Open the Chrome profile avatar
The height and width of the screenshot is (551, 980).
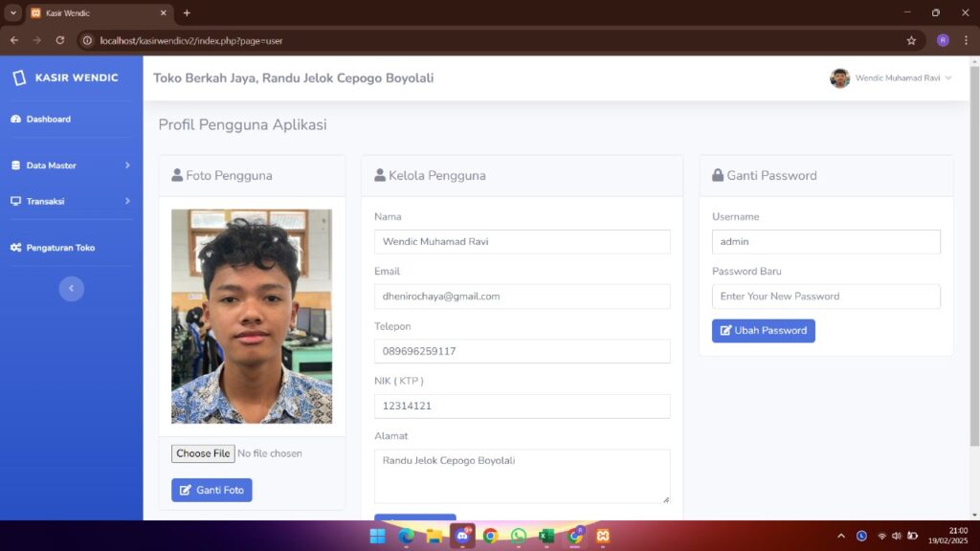pyautogui.click(x=943, y=40)
